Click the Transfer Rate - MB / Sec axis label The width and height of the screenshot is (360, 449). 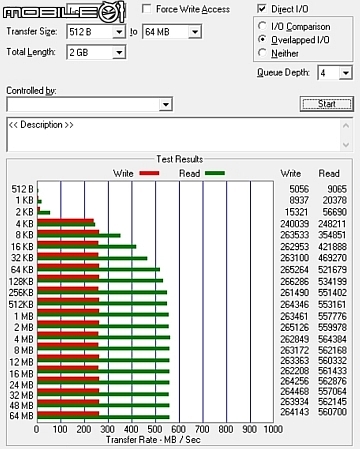coord(153,440)
